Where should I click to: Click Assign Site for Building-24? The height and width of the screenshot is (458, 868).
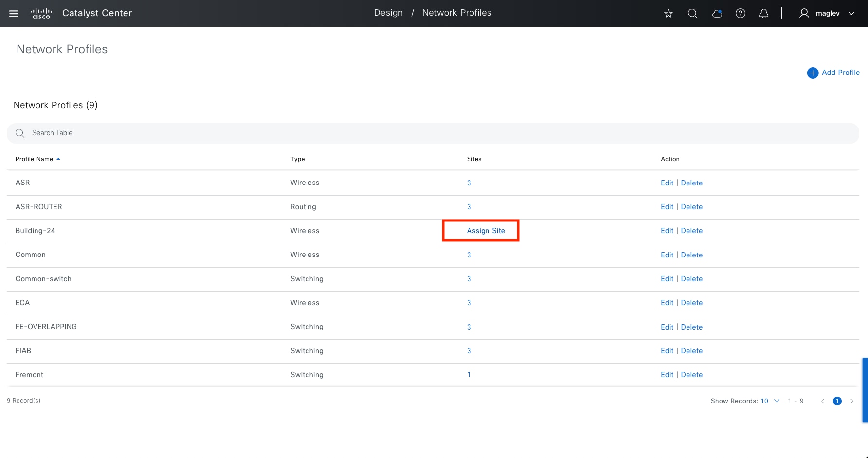pos(486,231)
